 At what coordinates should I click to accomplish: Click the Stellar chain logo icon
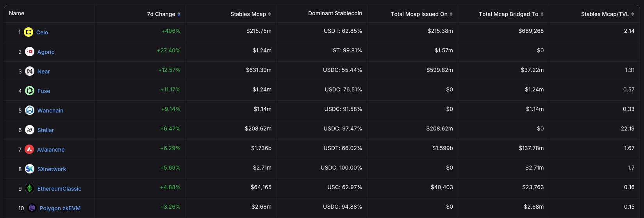pos(30,130)
